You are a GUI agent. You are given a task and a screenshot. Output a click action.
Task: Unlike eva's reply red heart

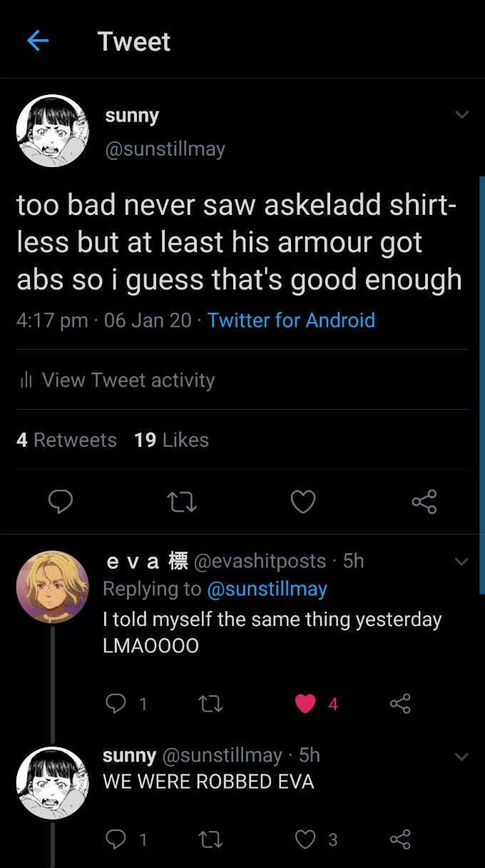tap(305, 704)
